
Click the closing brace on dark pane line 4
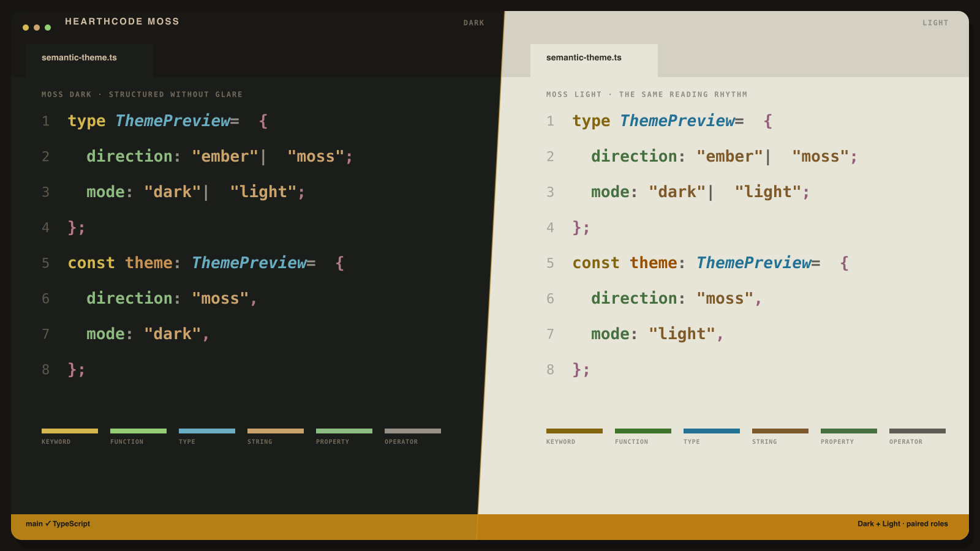(x=72, y=228)
